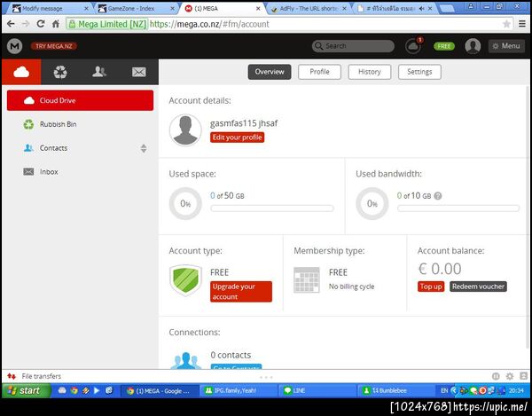Go forward with browser forward arrow

point(26,24)
